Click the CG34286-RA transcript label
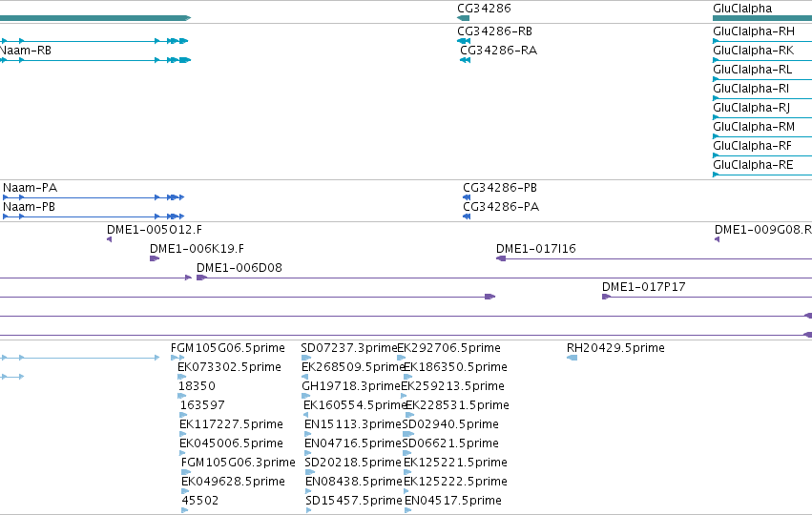 tap(498, 51)
